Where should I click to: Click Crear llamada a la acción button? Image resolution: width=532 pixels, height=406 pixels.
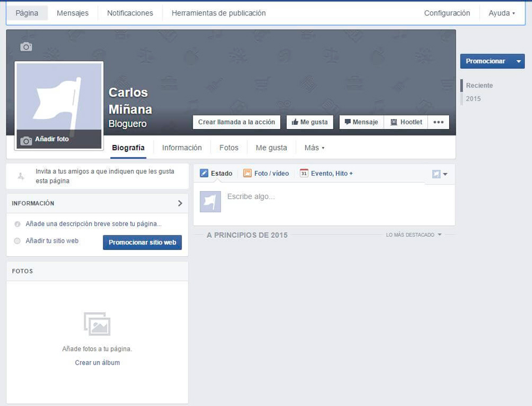pyautogui.click(x=236, y=122)
